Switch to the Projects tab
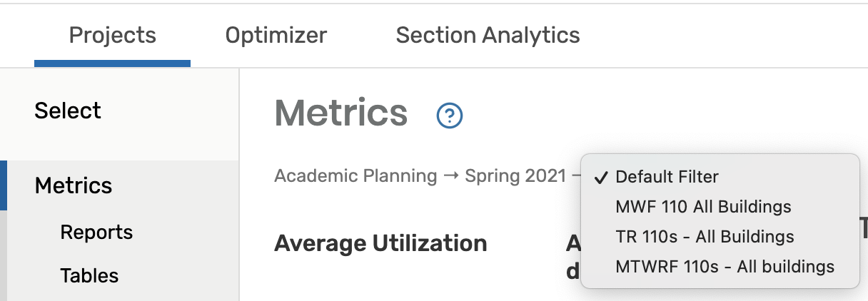This screenshot has height=301, width=868. [112, 35]
